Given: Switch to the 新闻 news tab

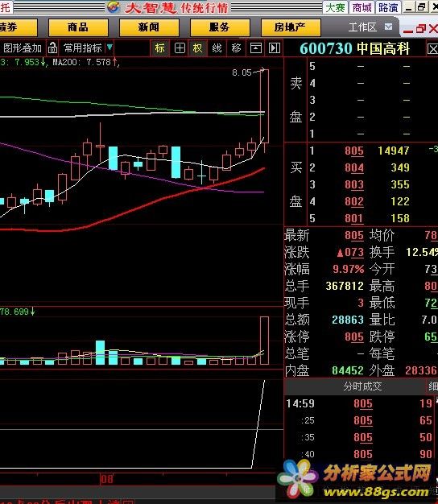Looking at the screenshot, I should tap(149, 27).
